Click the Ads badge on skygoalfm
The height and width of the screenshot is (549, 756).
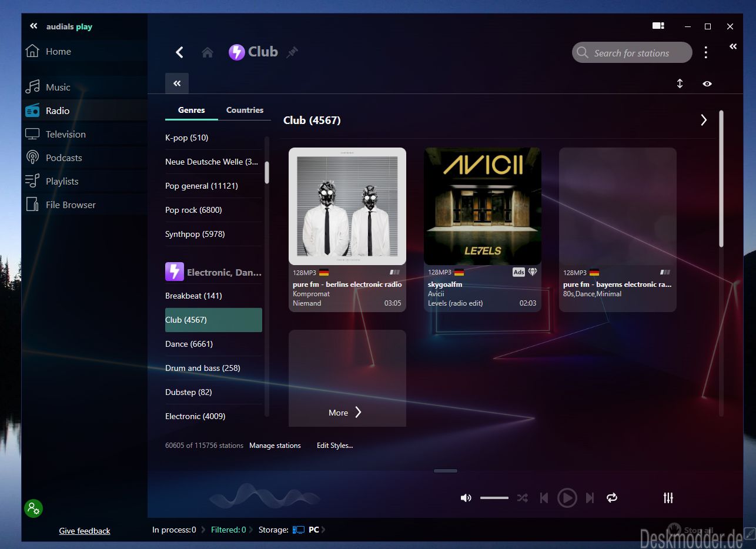pyautogui.click(x=519, y=272)
